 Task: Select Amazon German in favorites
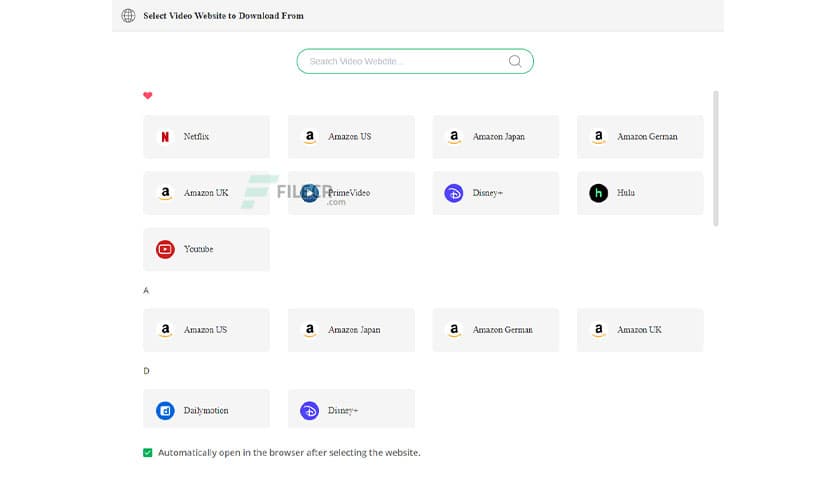640,137
